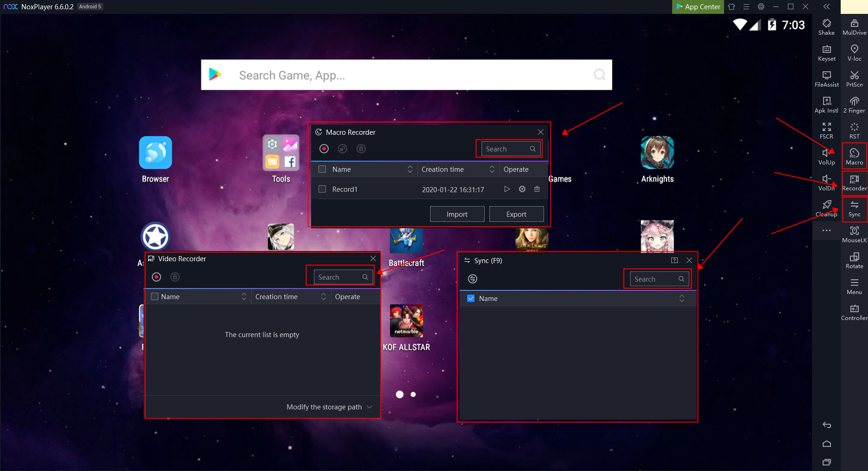
Task: Open the Macro tool in sidebar
Action: click(x=854, y=156)
